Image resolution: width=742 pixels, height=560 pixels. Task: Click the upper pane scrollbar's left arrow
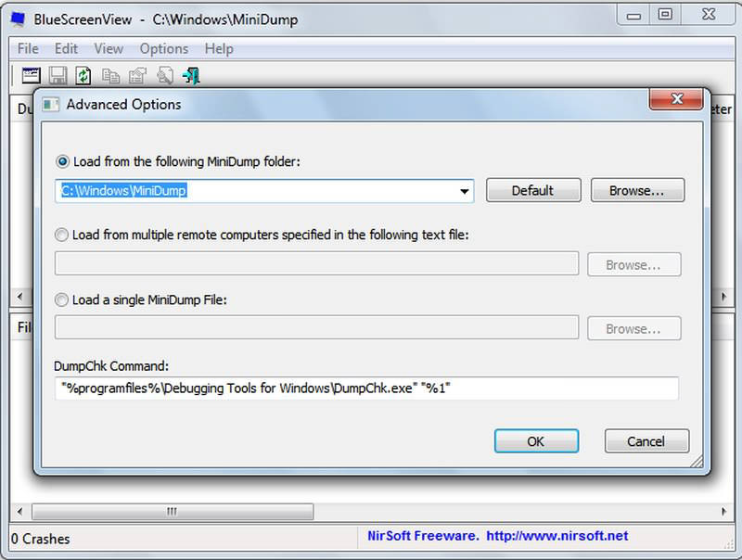coord(19,297)
